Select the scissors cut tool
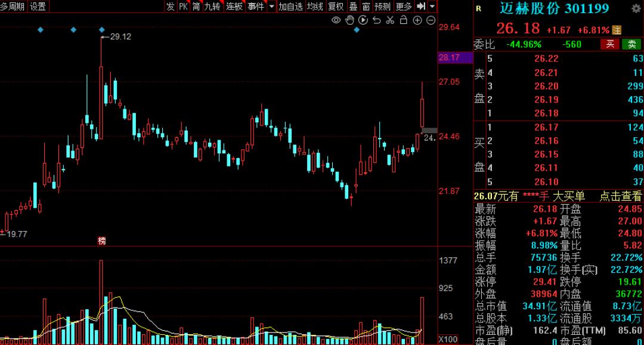644x345 pixels. coord(390,20)
